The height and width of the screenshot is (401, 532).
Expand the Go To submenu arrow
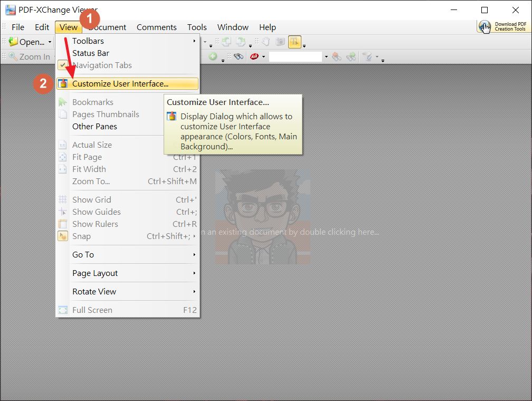[194, 255]
